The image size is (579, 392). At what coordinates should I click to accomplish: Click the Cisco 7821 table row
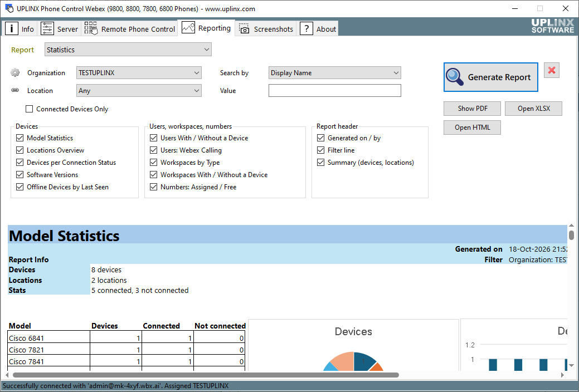tap(126, 350)
